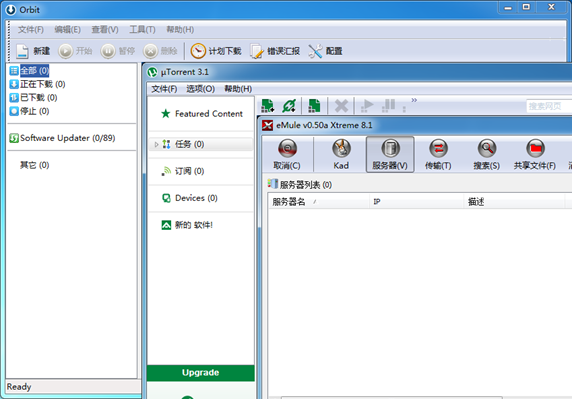Screen dimensions: 572x399
Task: Select 正在下载 (0) category in Orbit
Action: [x=42, y=84]
